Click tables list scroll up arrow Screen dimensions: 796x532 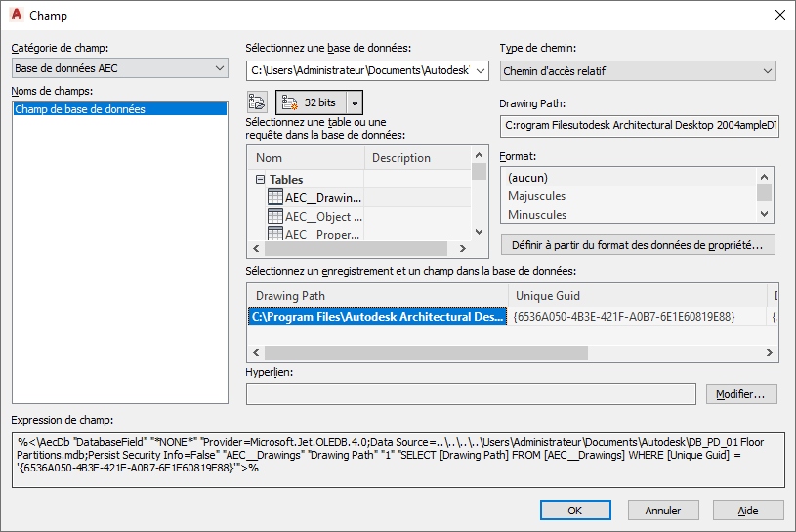(479, 154)
